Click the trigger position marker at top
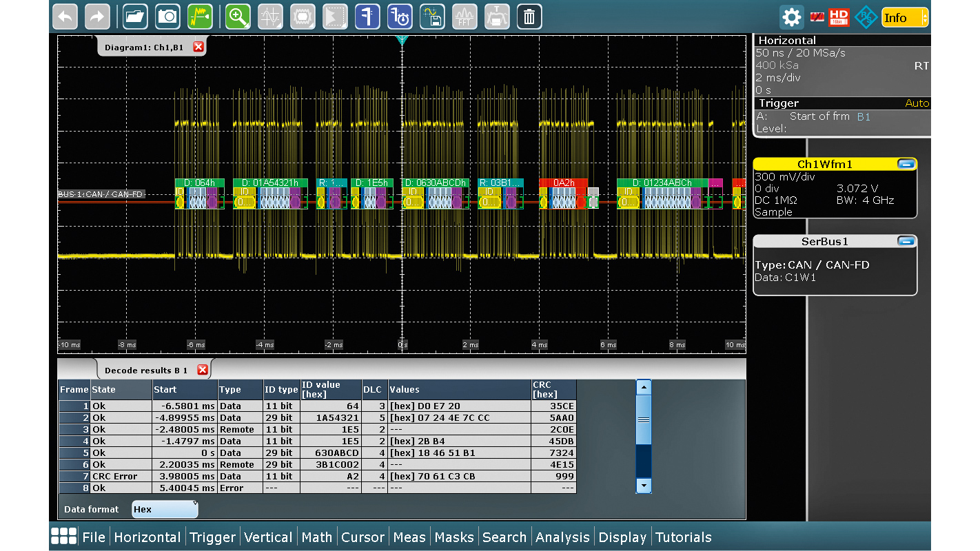 point(402,41)
